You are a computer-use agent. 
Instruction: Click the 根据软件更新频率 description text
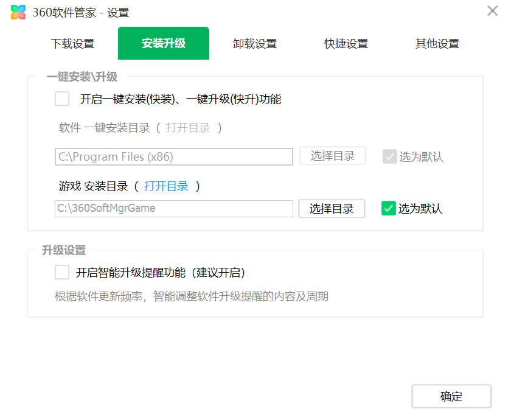point(191,296)
